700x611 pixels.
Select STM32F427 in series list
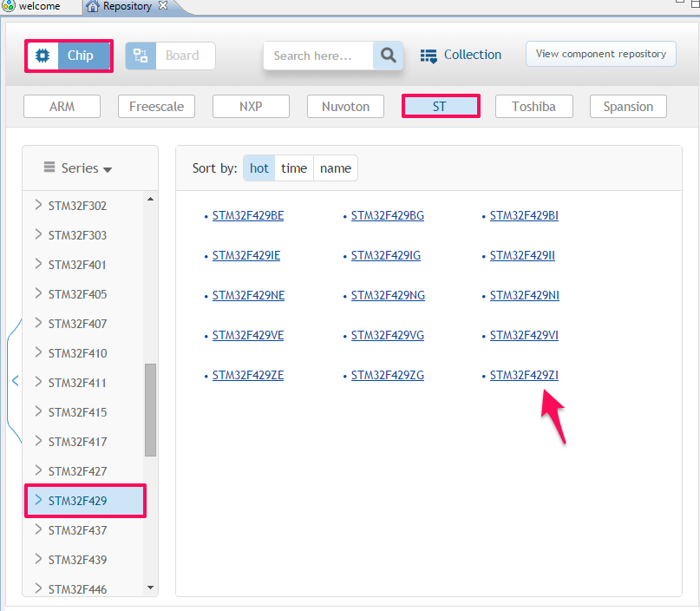click(x=78, y=471)
